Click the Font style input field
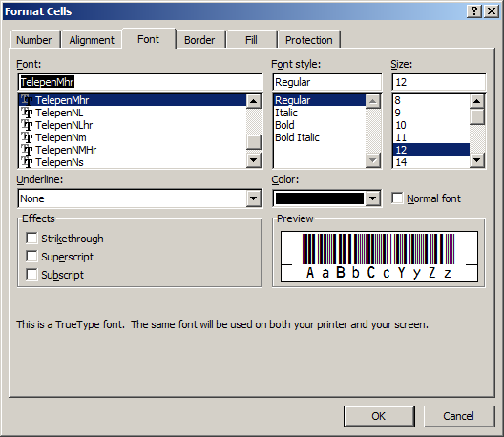This screenshot has height=437, width=504. [x=327, y=82]
